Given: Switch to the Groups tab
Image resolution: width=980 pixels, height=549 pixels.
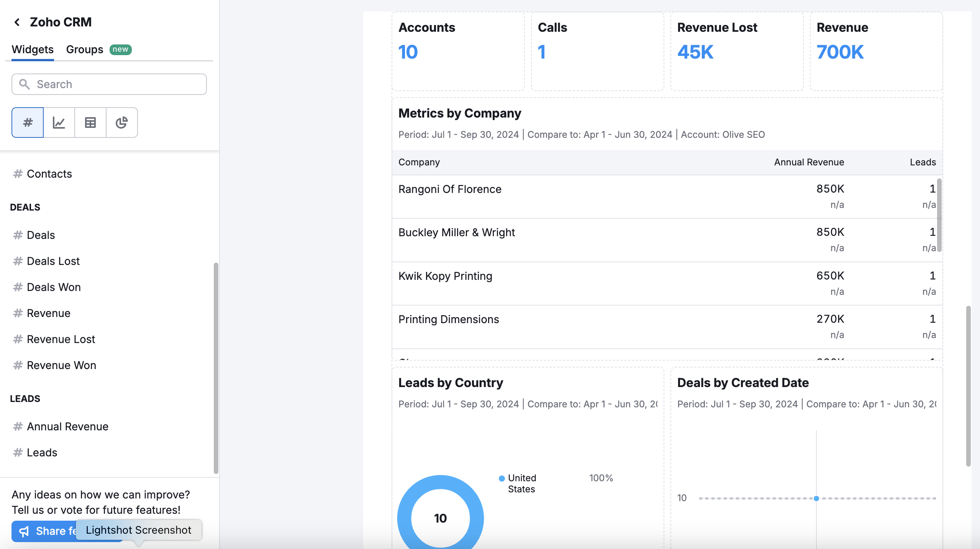Looking at the screenshot, I should pos(84,49).
